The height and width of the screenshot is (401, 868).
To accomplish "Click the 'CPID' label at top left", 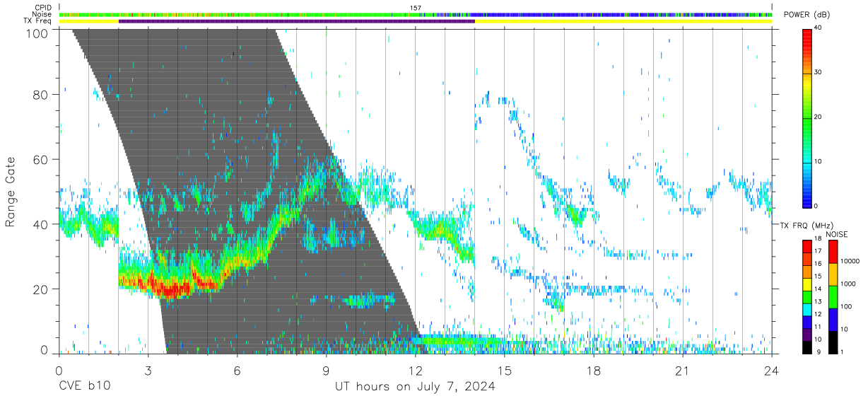I will click(43, 8).
